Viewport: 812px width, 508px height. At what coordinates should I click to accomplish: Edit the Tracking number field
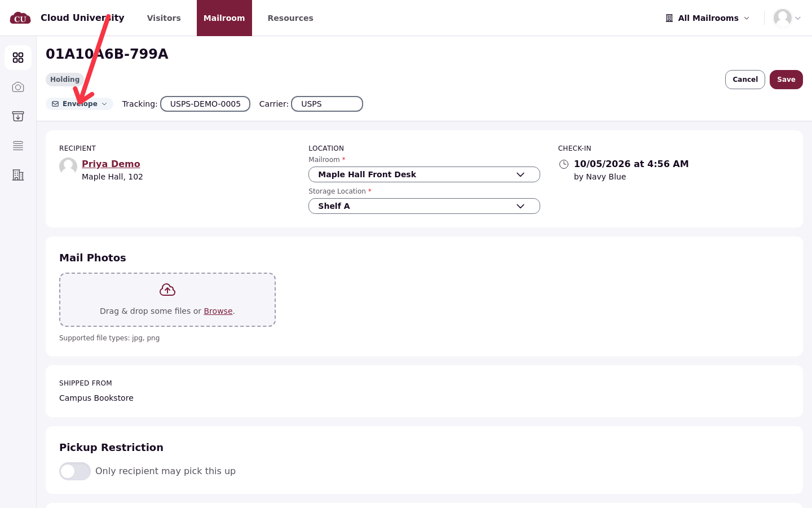(205, 104)
